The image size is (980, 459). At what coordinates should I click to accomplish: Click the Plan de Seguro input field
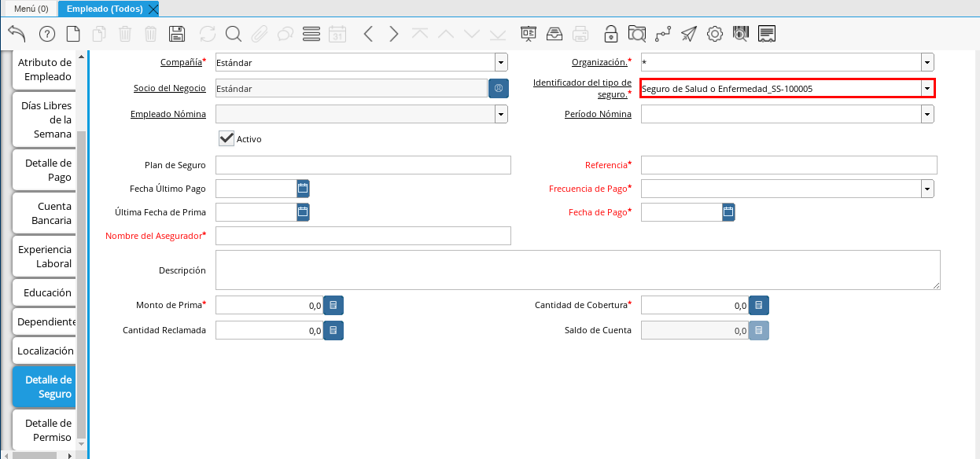(363, 165)
